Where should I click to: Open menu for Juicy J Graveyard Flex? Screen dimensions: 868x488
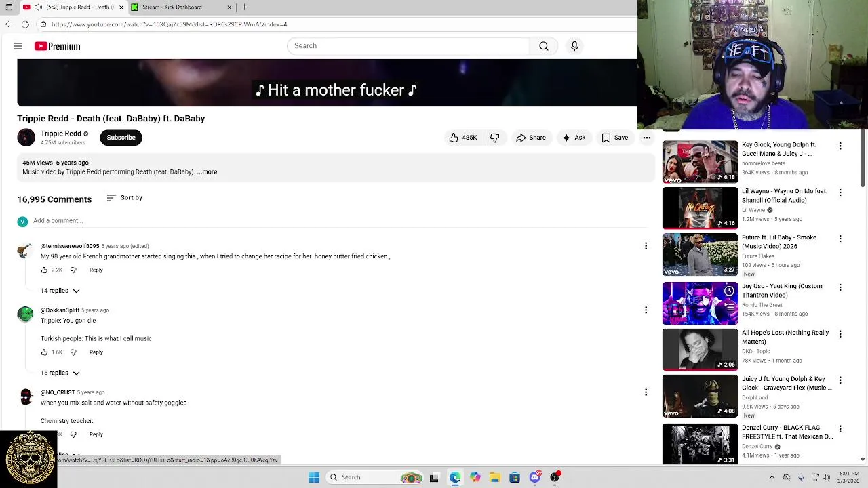(840, 380)
